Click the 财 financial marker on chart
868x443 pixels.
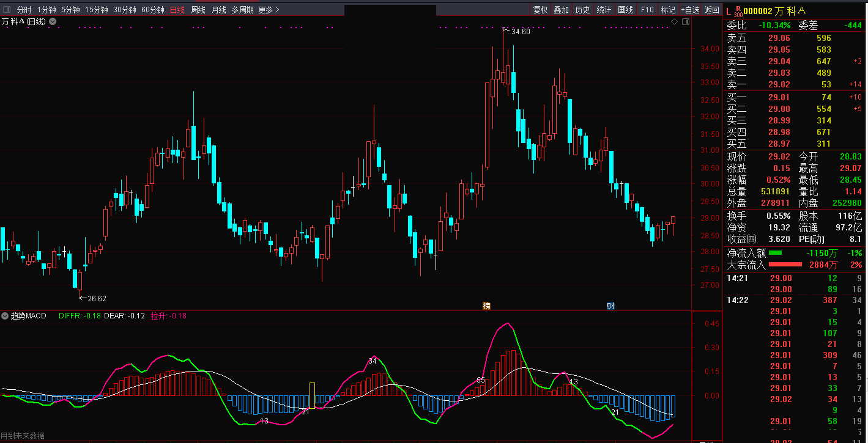pos(610,306)
